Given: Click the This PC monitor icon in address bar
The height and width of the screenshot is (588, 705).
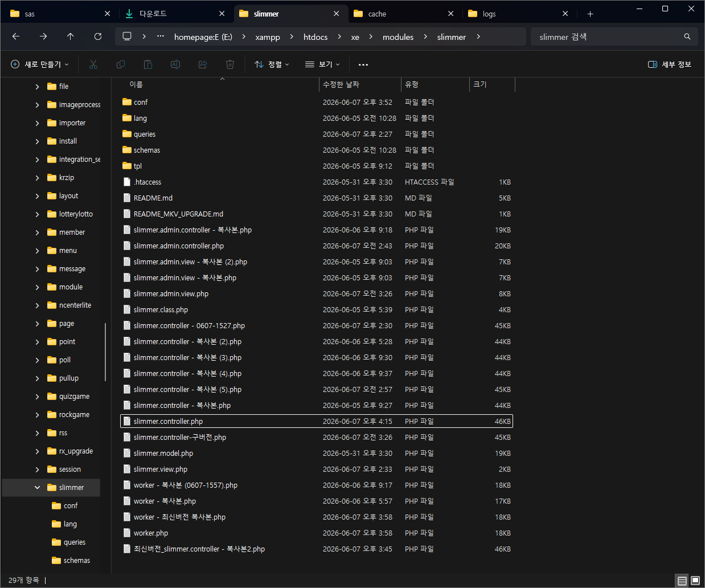Looking at the screenshot, I should tap(127, 36).
